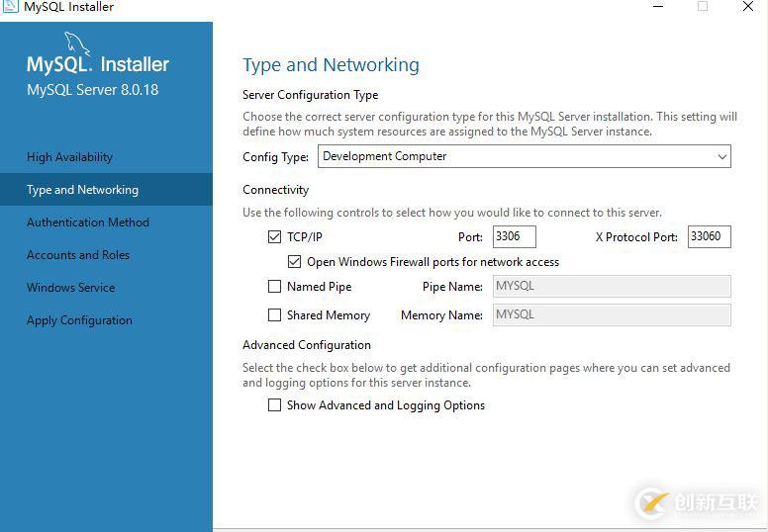Enable the Shared Memory checkbox
768x532 pixels.
(x=274, y=315)
